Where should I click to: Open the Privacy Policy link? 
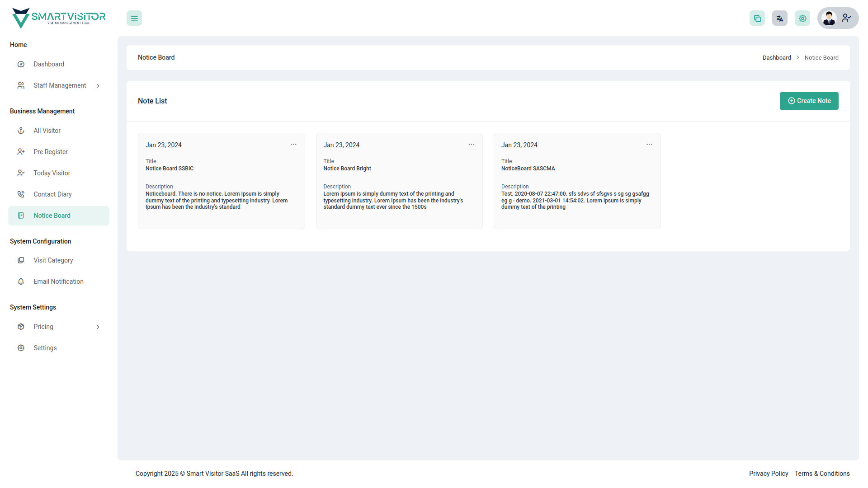[768, 474]
